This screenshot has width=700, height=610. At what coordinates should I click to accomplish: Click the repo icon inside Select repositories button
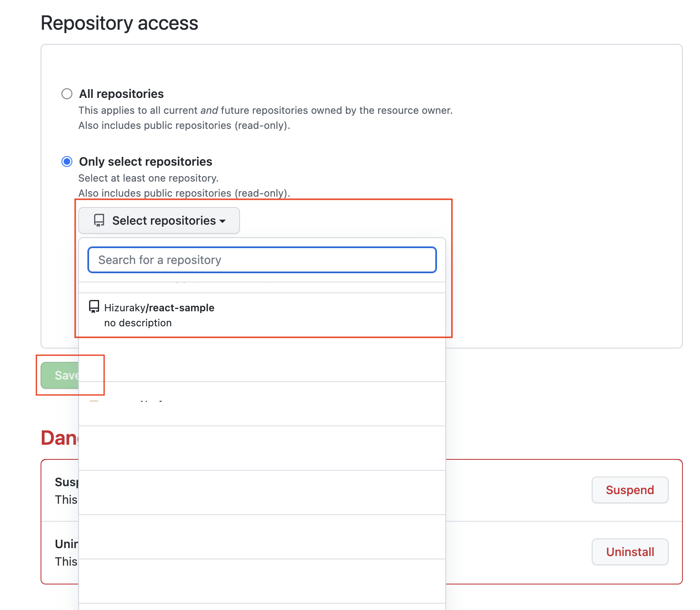tap(99, 220)
